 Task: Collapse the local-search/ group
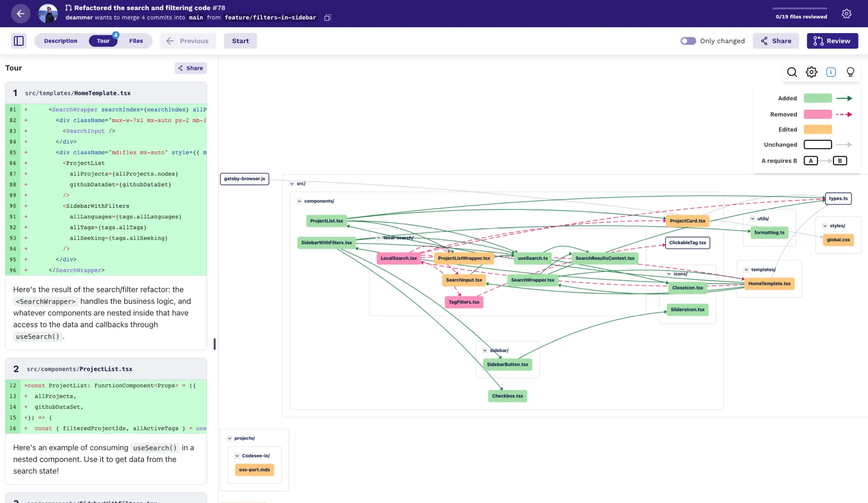coord(379,237)
